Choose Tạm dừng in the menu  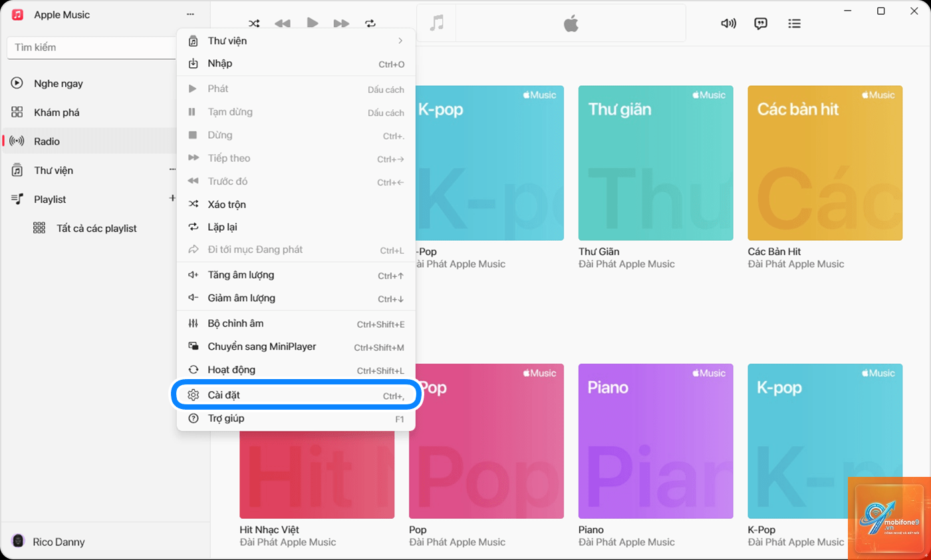pos(296,112)
